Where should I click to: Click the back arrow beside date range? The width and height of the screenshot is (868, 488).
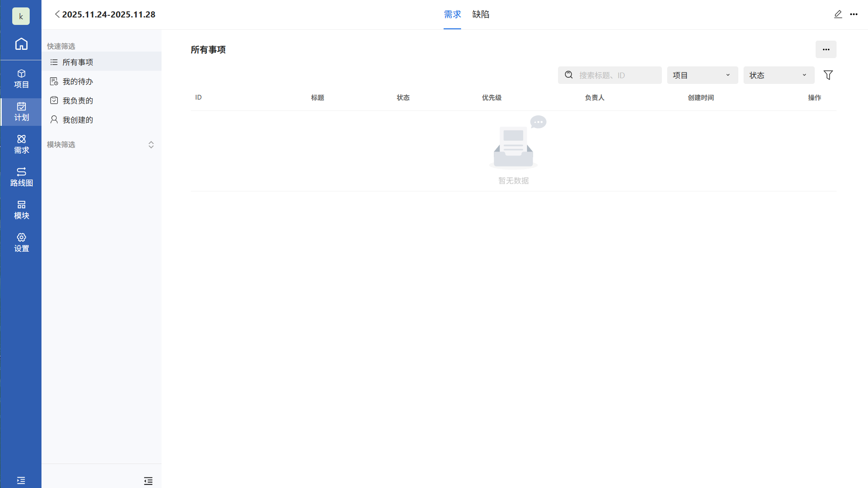click(57, 14)
